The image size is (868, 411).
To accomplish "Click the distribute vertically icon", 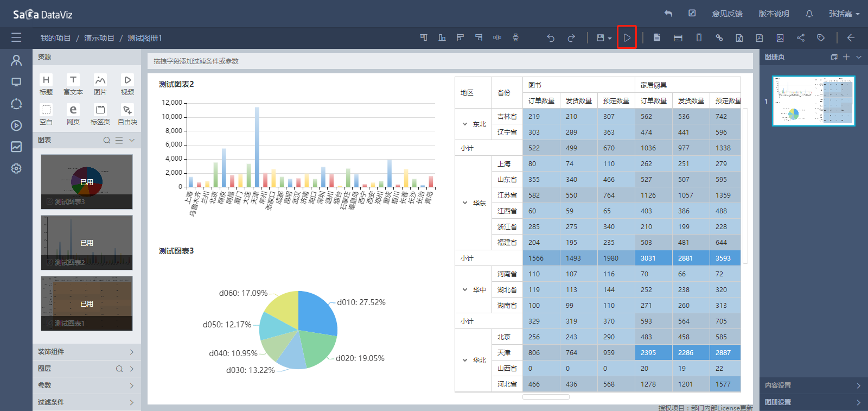I will click(515, 37).
